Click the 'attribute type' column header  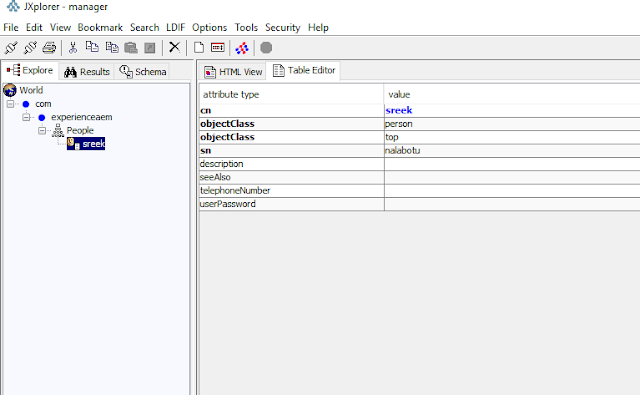pos(291,94)
